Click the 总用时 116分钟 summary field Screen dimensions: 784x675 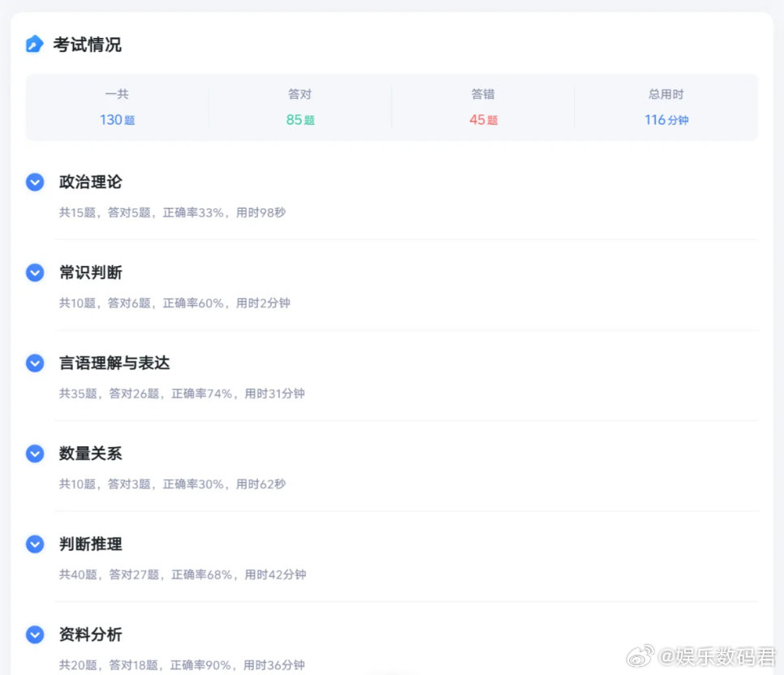(666, 107)
